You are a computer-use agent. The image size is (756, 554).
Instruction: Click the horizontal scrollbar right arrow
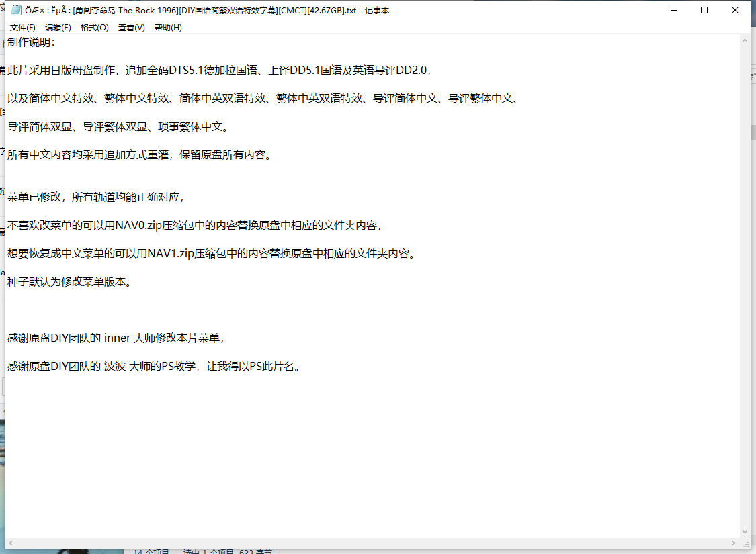point(734,543)
